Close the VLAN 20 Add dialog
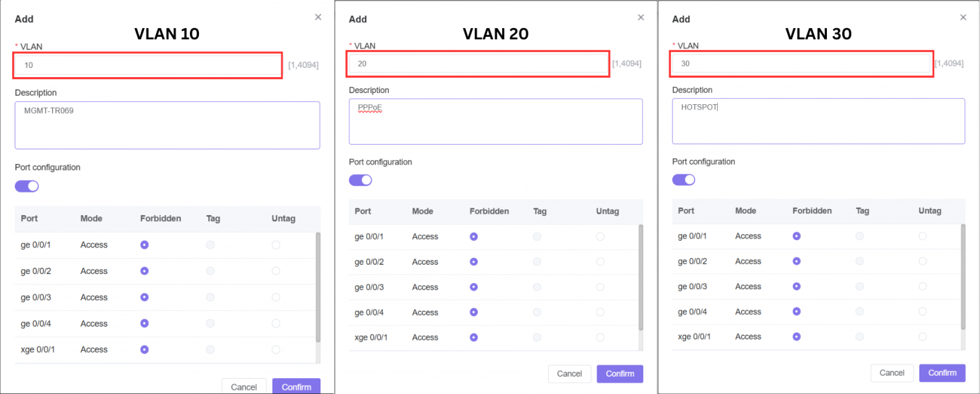Viewport: 980px width, 394px height. coord(641,17)
